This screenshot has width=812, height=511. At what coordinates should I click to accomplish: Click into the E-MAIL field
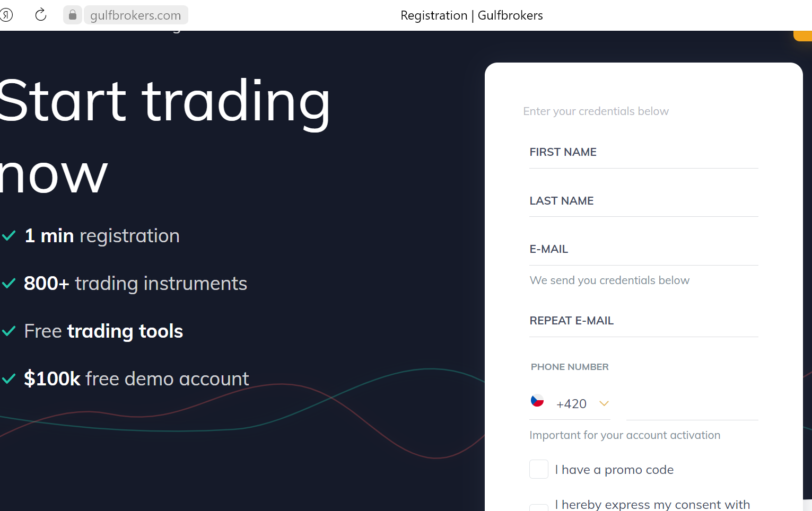[644, 250]
